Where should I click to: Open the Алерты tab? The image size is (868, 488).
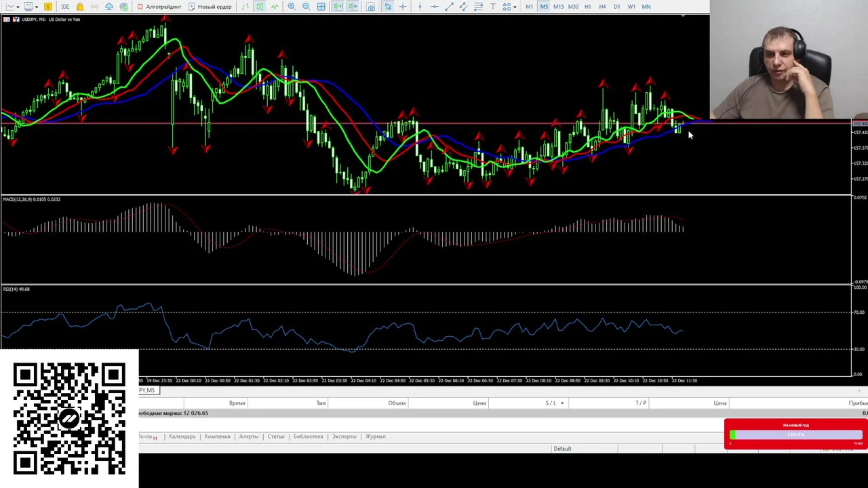tap(248, 436)
